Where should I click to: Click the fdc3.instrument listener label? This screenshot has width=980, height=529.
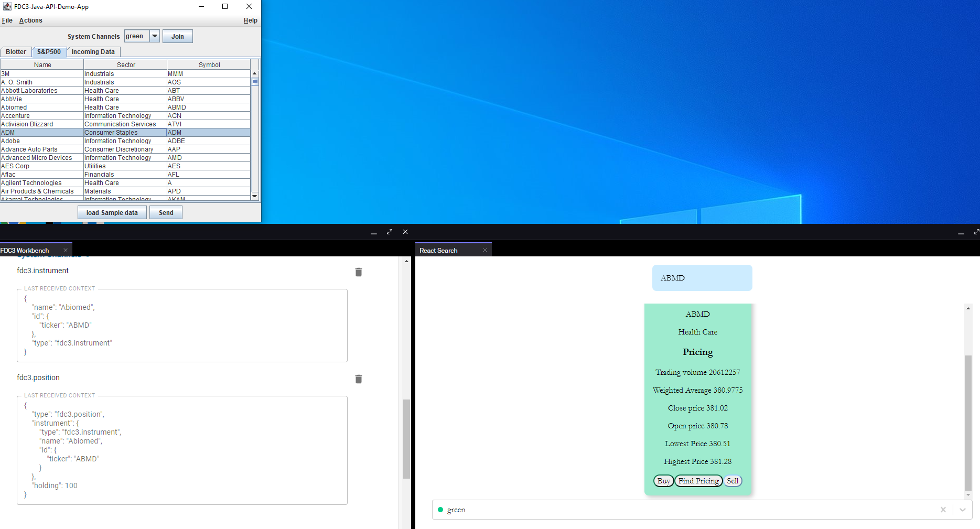42,271
